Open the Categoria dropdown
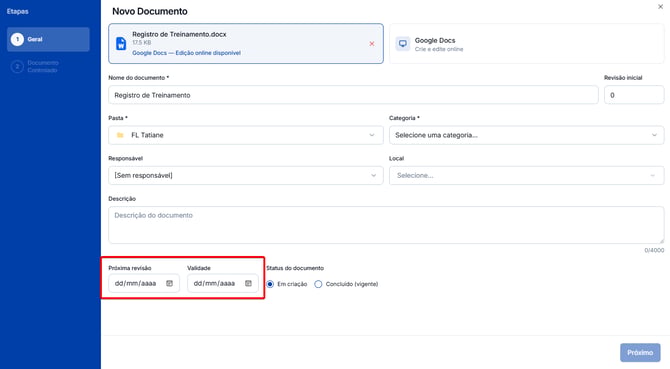This screenshot has width=670, height=369. (526, 135)
